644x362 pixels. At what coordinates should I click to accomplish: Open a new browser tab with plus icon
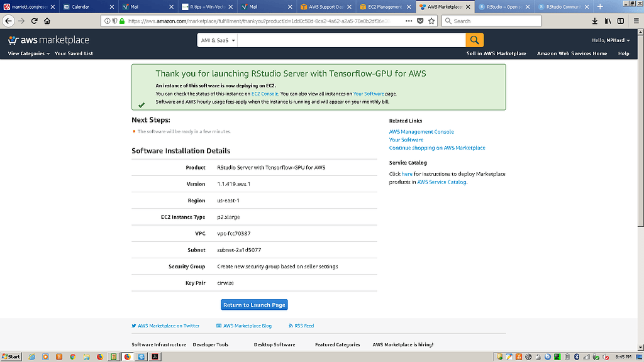pos(600,6)
